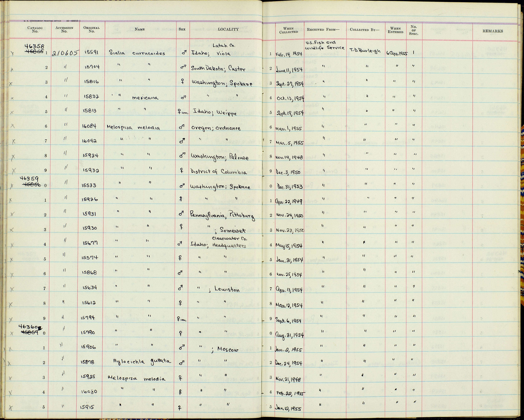Select the 'When Entered' column header
This screenshot has height=420, width=524.
[395, 30]
